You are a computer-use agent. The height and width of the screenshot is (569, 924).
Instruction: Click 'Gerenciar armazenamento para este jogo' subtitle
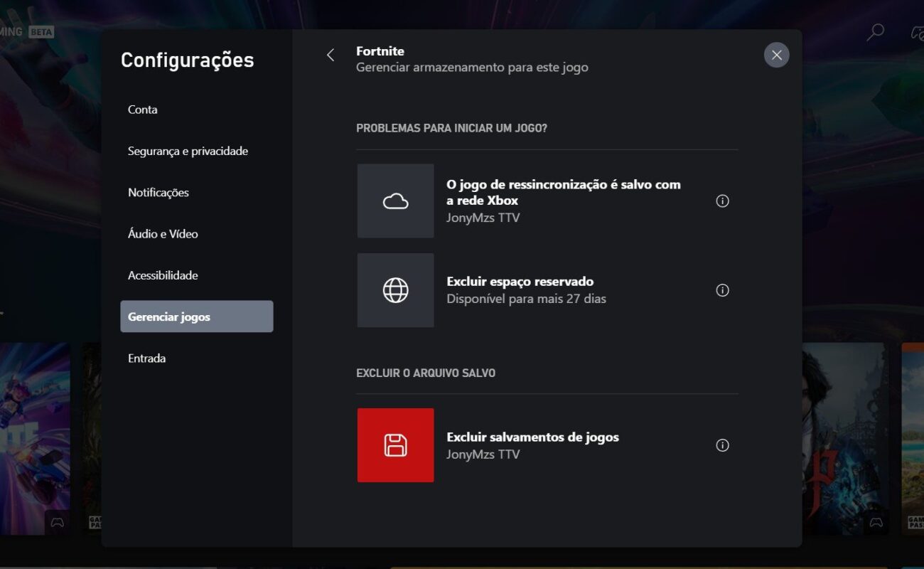pyautogui.click(x=472, y=68)
